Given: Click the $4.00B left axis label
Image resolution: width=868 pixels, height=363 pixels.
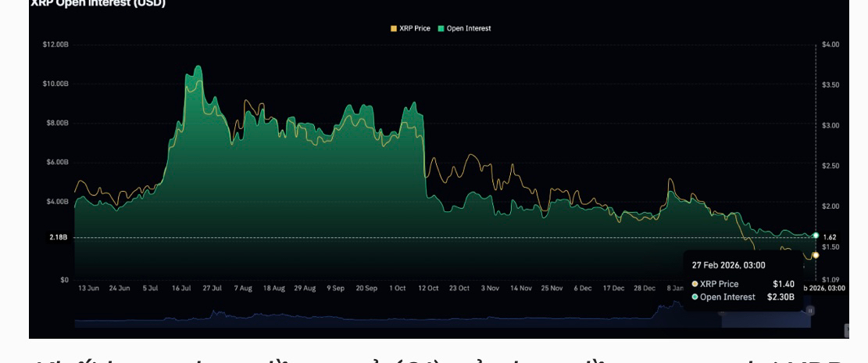Looking at the screenshot, I should (56, 202).
